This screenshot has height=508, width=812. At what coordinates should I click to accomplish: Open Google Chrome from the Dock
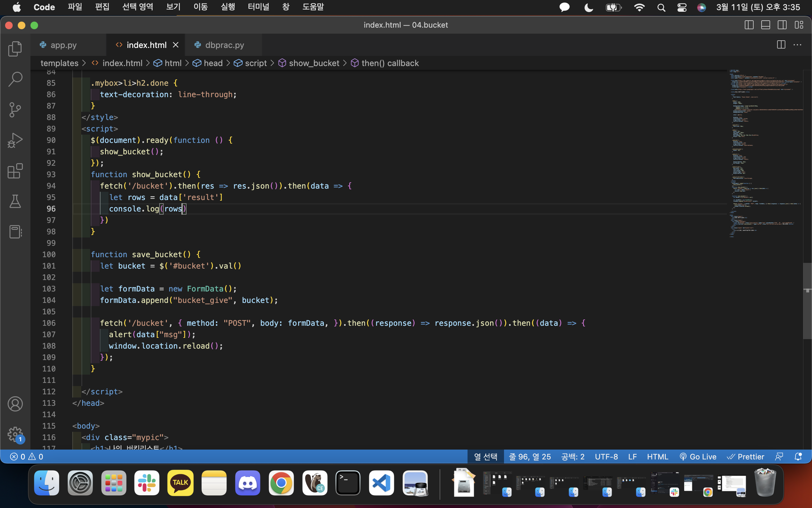281,483
